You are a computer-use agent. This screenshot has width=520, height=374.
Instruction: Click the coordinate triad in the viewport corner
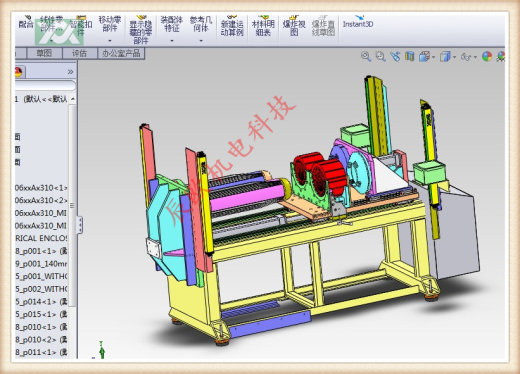point(100,350)
